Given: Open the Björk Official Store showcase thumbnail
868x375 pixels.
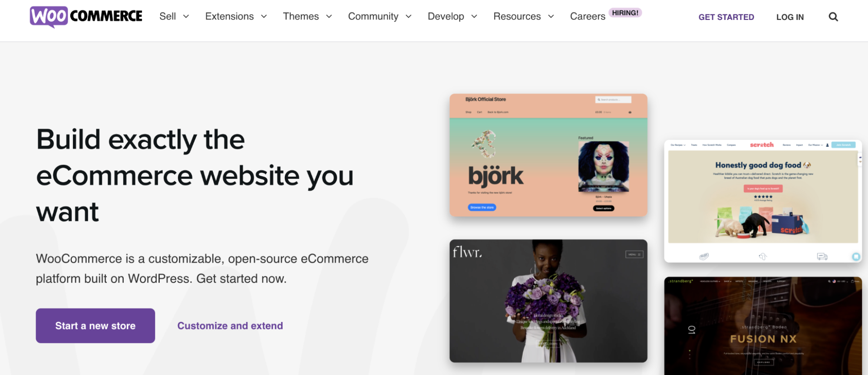Looking at the screenshot, I should pyautogui.click(x=548, y=155).
